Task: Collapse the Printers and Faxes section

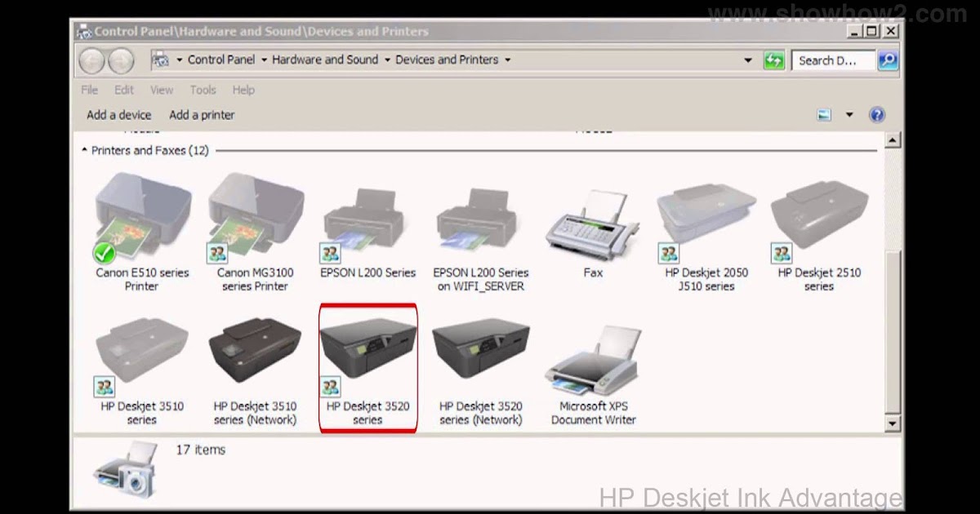Action: 84,150
